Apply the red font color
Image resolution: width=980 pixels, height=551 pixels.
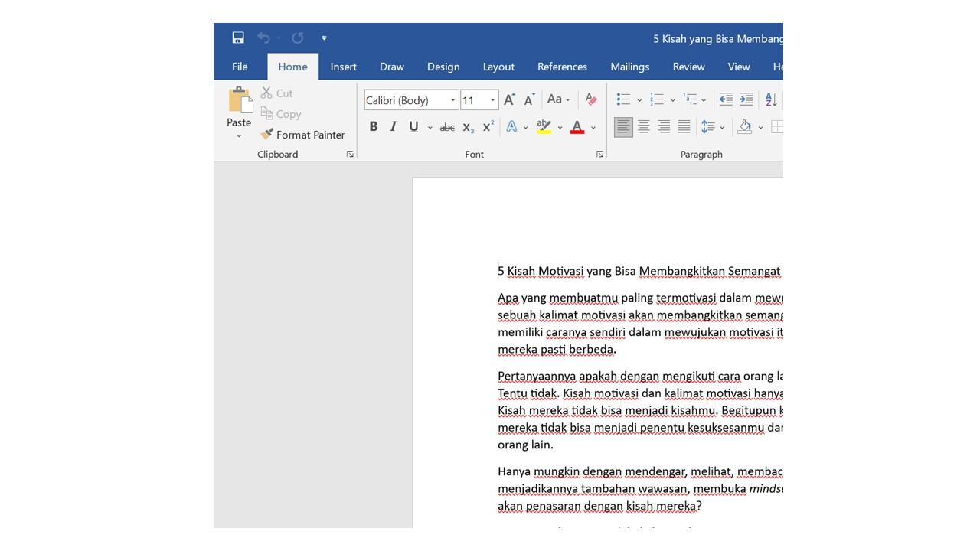578,127
